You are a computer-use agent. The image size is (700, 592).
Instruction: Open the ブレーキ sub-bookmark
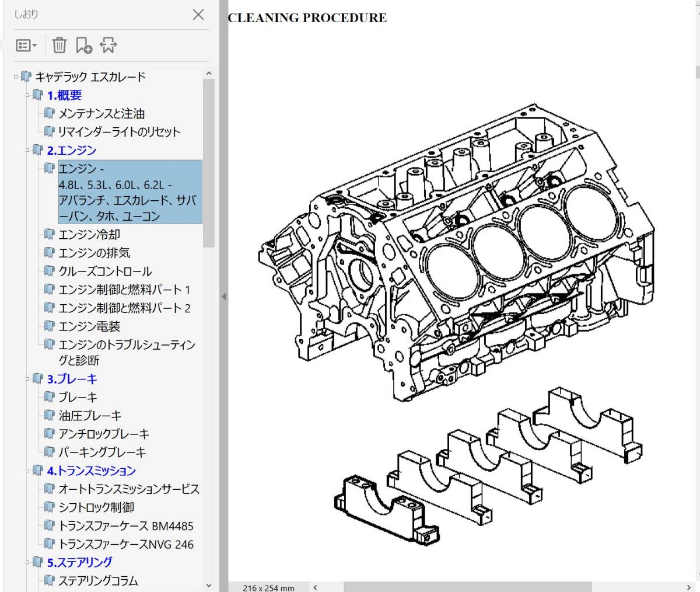pos(78,397)
